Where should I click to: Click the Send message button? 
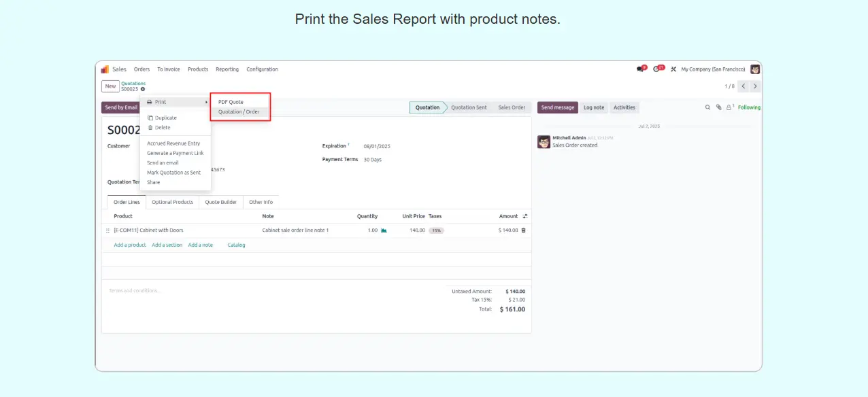coord(557,107)
